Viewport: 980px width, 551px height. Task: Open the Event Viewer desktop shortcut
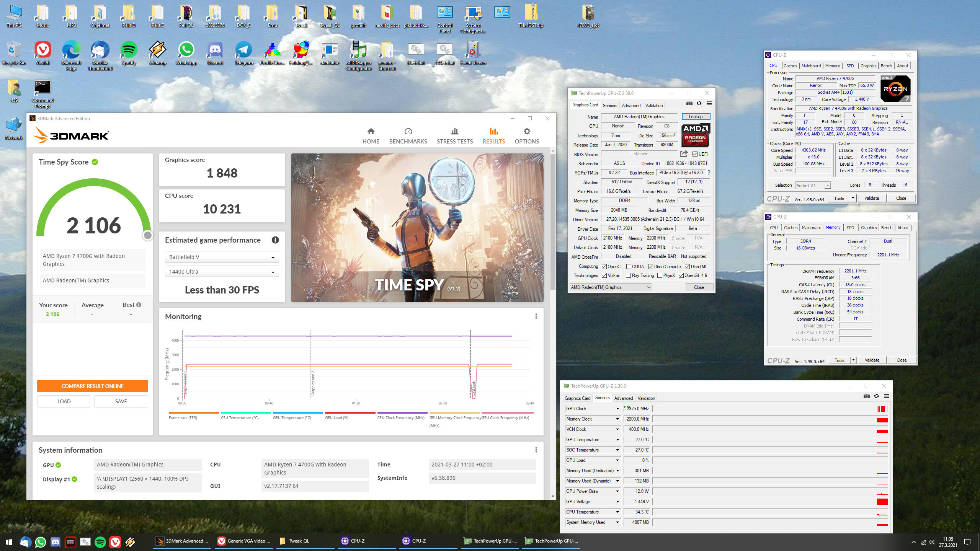click(473, 54)
